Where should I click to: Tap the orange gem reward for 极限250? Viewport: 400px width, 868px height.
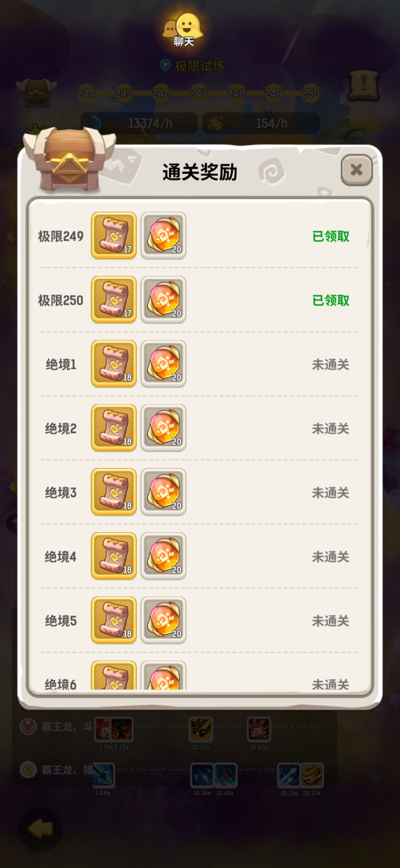click(163, 300)
